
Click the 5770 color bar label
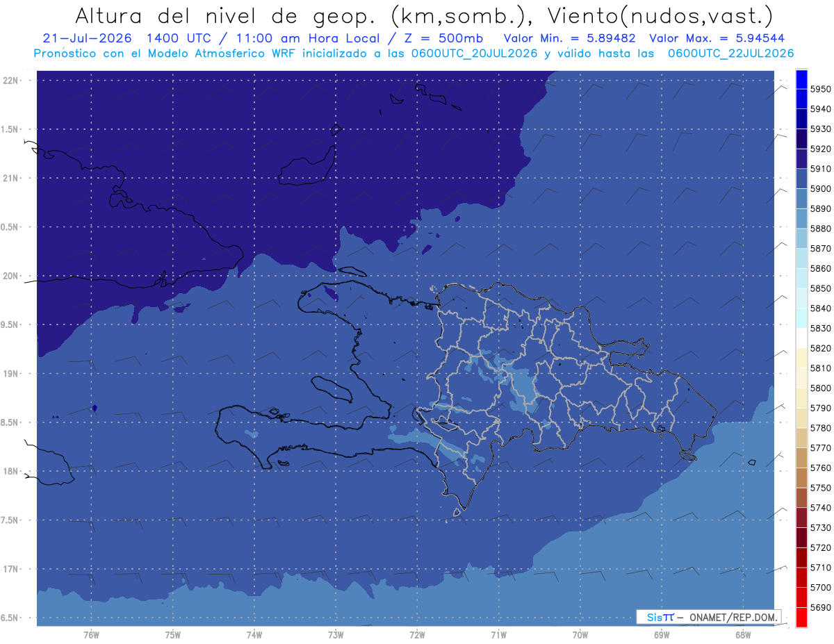[820, 448]
